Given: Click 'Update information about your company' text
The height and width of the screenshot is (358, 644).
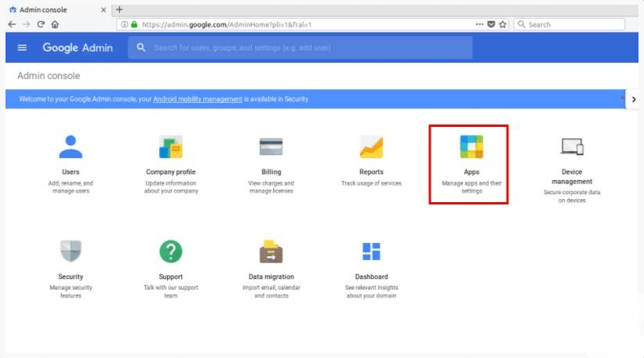Looking at the screenshot, I should [x=171, y=187].
